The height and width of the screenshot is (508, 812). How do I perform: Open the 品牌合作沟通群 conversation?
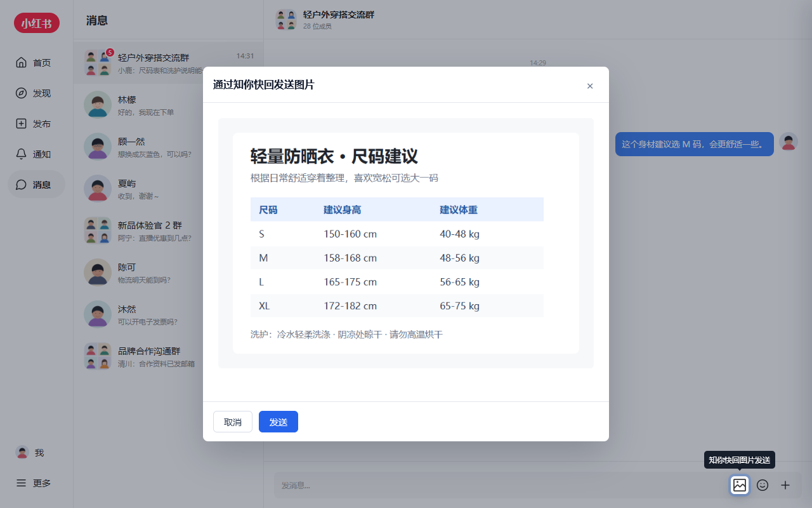(169, 356)
